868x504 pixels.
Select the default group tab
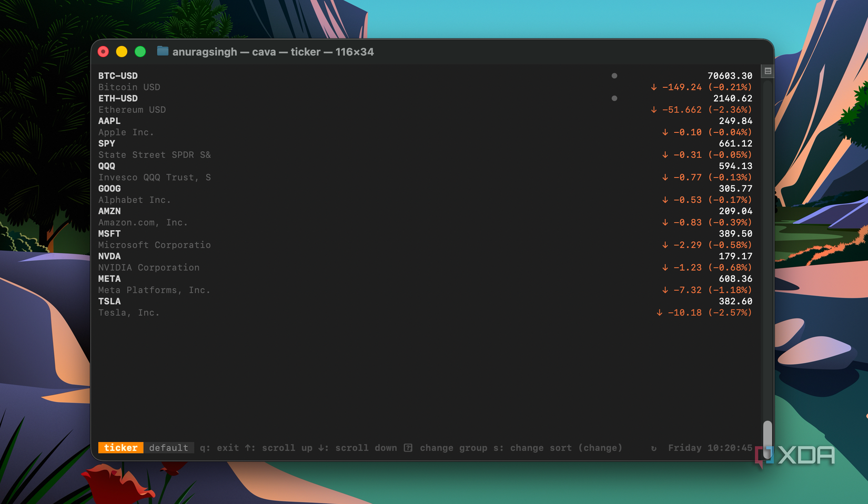tap(168, 448)
